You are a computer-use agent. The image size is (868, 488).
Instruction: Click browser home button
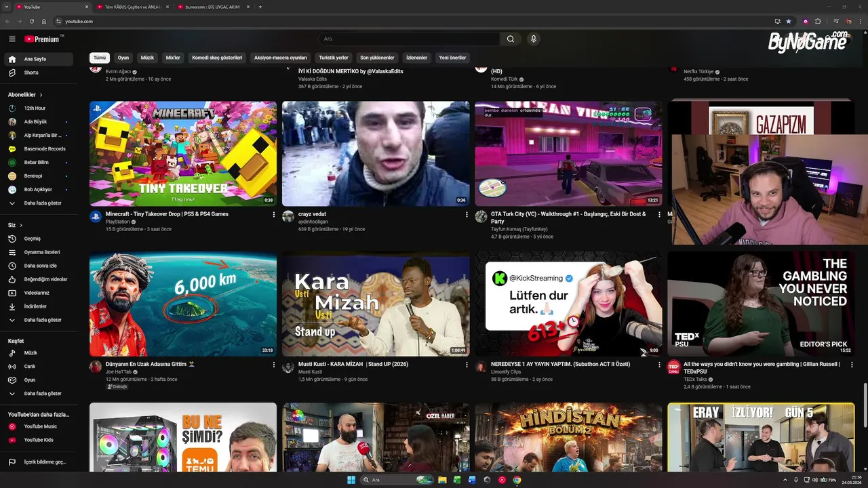point(44,21)
